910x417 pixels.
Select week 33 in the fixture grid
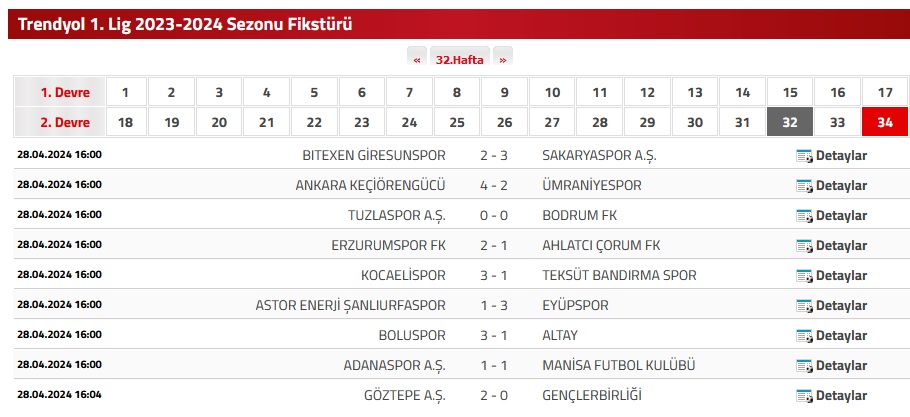pyautogui.click(x=837, y=122)
